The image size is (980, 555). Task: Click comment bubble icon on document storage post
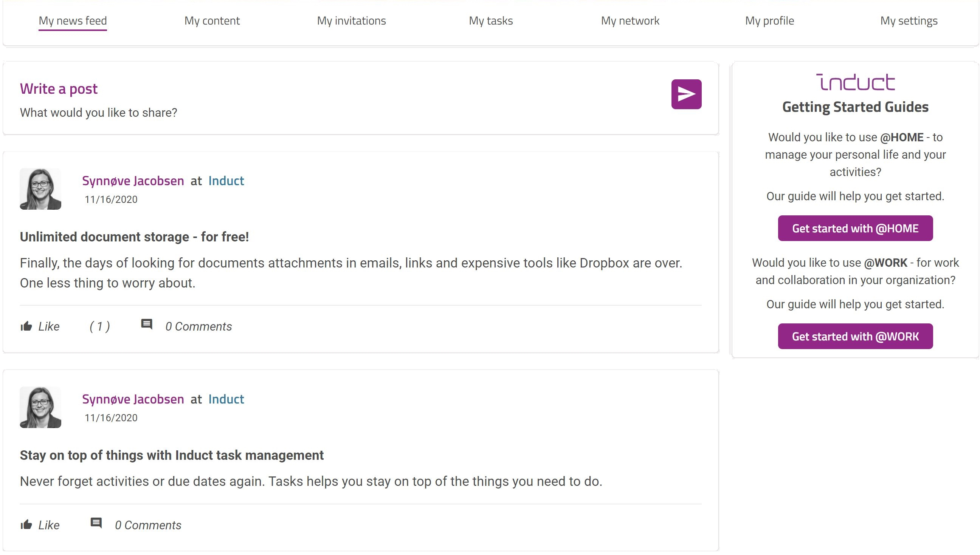[x=146, y=324]
